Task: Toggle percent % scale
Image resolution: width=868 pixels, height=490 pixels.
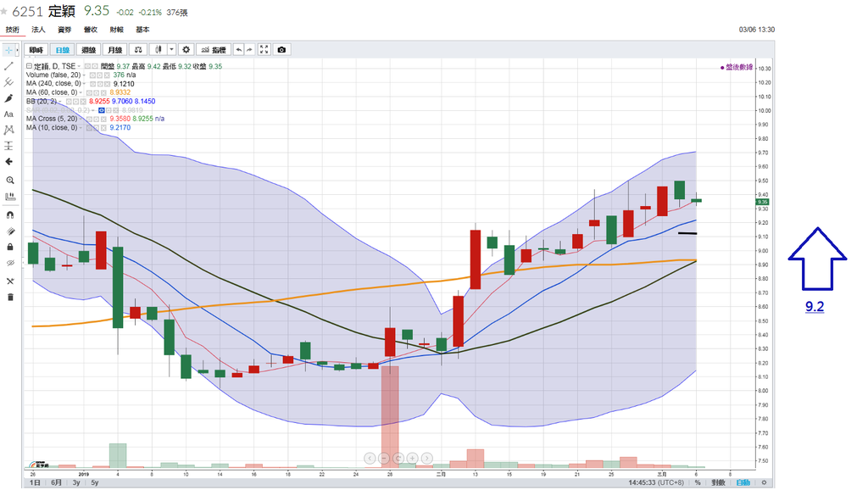Action: coord(698,483)
